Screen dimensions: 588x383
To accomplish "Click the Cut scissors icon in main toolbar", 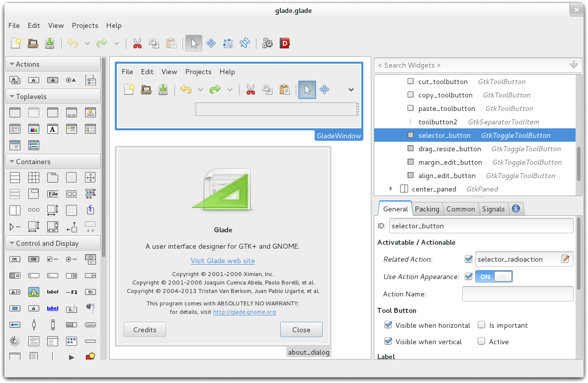I will point(137,43).
